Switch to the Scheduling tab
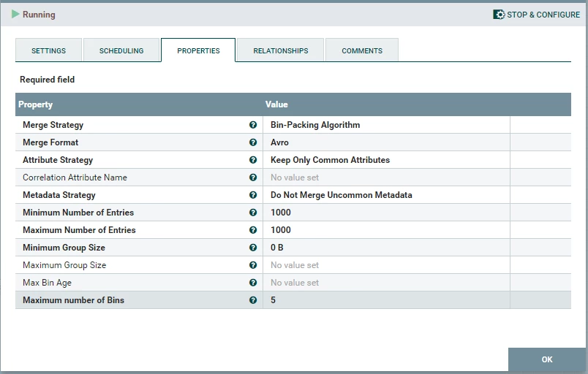This screenshot has height=374, width=588. pos(121,50)
